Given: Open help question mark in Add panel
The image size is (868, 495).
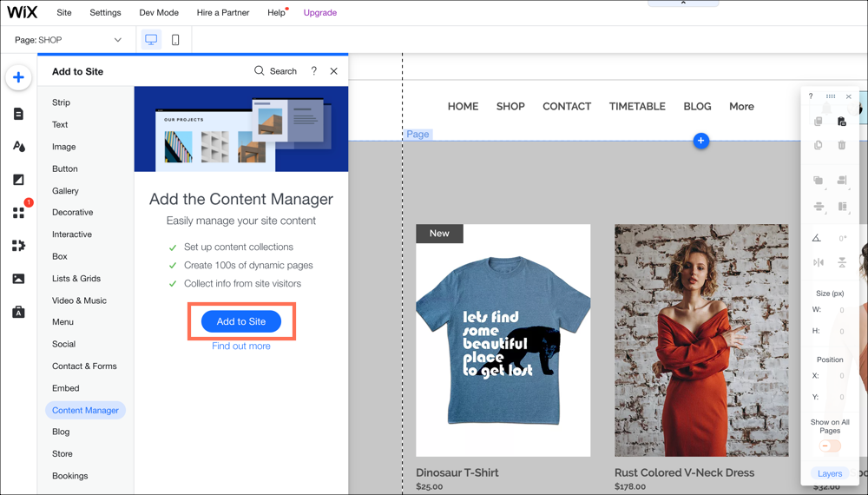Looking at the screenshot, I should point(314,71).
